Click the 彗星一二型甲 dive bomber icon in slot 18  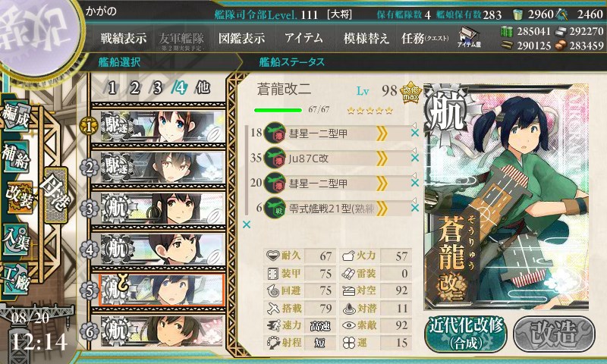275,133
